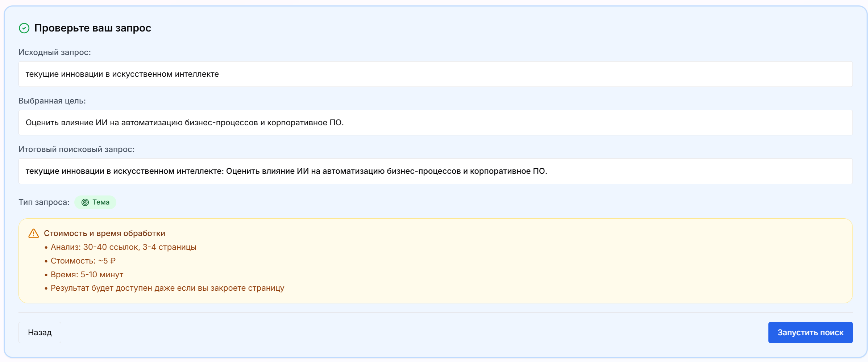The height and width of the screenshot is (362, 868).
Task: Click the green checkmark icon beside the heading
Action: [24, 28]
